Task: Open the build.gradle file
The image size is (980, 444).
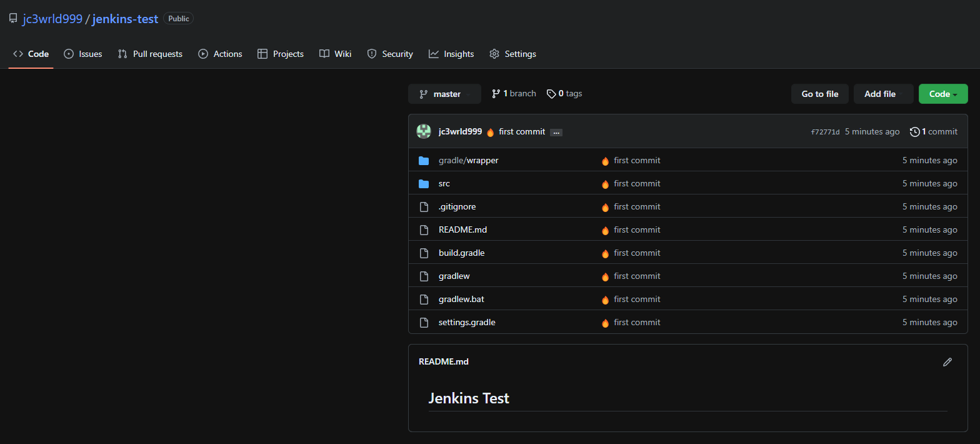Action: [x=462, y=253]
